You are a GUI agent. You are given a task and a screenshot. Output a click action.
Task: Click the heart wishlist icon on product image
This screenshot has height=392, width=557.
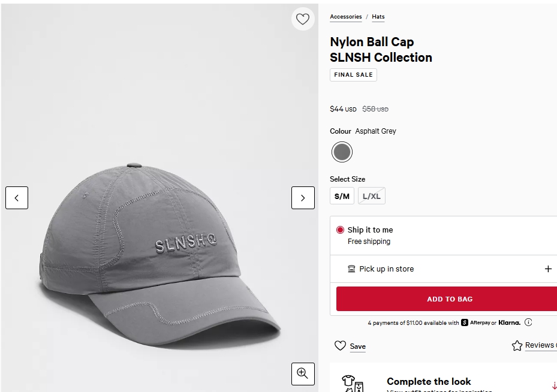coord(303,19)
